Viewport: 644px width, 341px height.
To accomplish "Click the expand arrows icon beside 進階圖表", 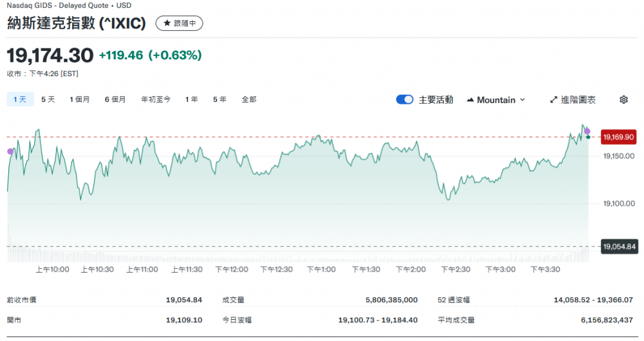I will tap(553, 100).
